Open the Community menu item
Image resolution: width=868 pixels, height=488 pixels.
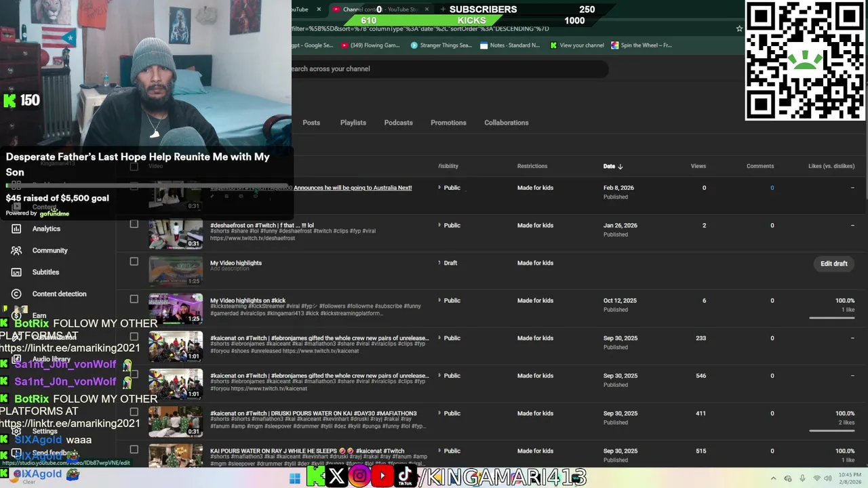tap(50, 251)
